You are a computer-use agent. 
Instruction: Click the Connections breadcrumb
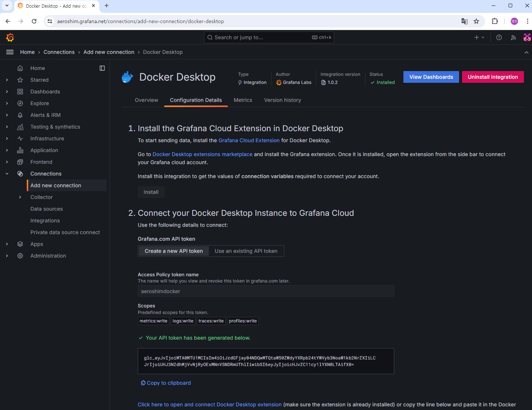[x=59, y=52]
